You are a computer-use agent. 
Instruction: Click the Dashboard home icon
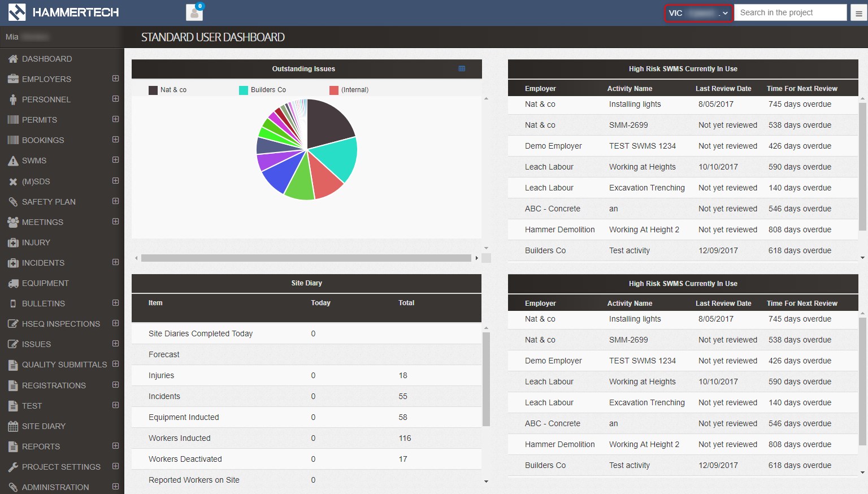[x=13, y=59]
